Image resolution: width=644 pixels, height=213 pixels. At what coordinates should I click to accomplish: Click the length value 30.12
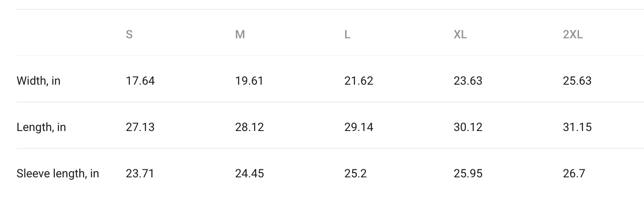(x=468, y=127)
